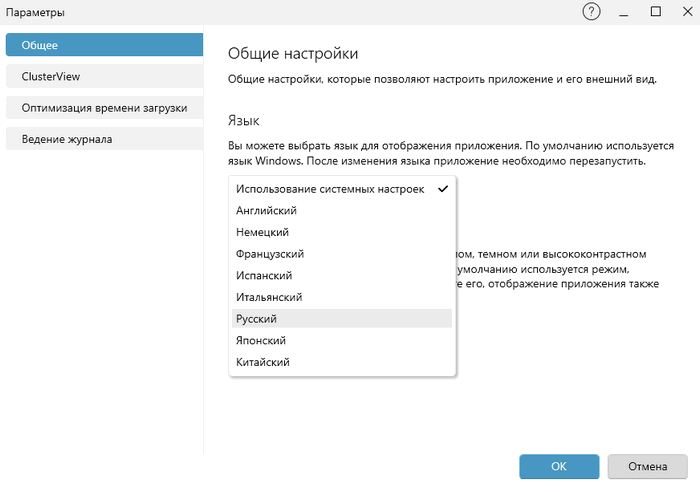Pick Японский from the language list
Viewport: 700px width, 492px height.
coord(261,341)
